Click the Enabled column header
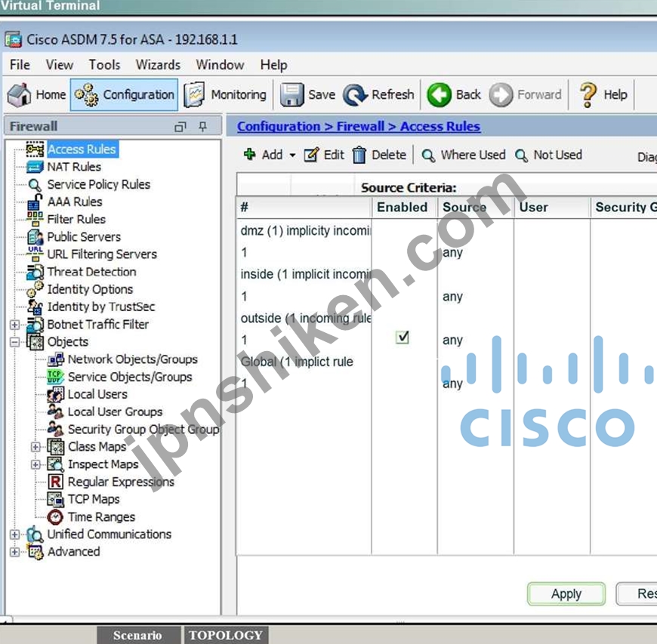Viewport: 657px width, 644px height. tap(403, 207)
